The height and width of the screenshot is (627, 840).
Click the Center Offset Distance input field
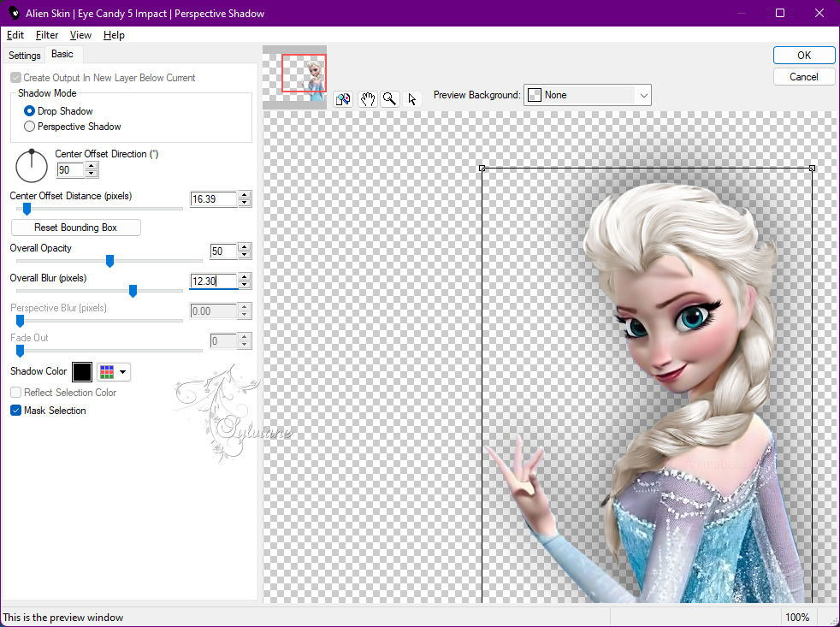point(213,198)
